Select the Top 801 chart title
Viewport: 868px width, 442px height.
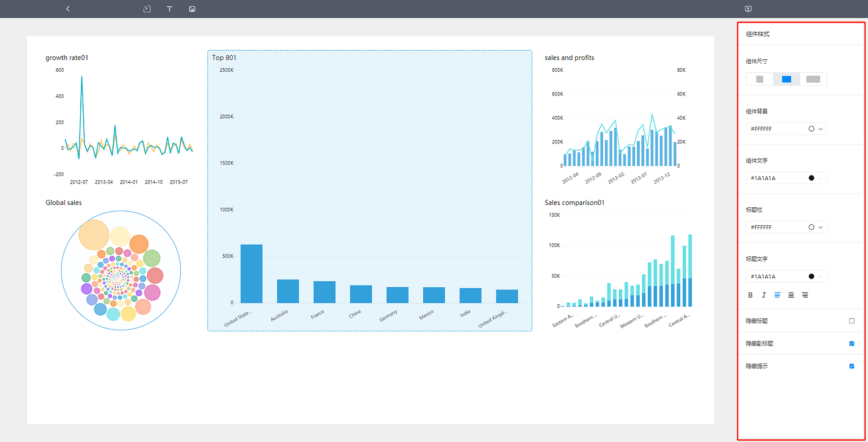point(224,58)
